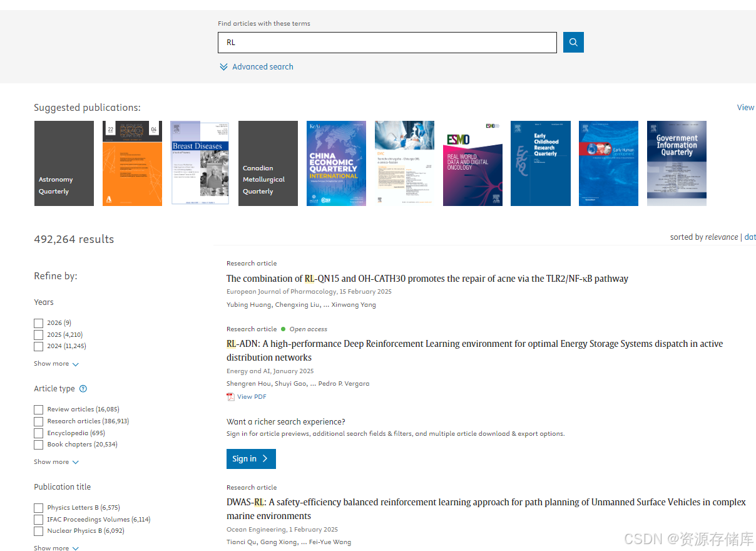Tick the Review articles checkbox
The width and height of the screenshot is (756, 551).
coord(39,409)
